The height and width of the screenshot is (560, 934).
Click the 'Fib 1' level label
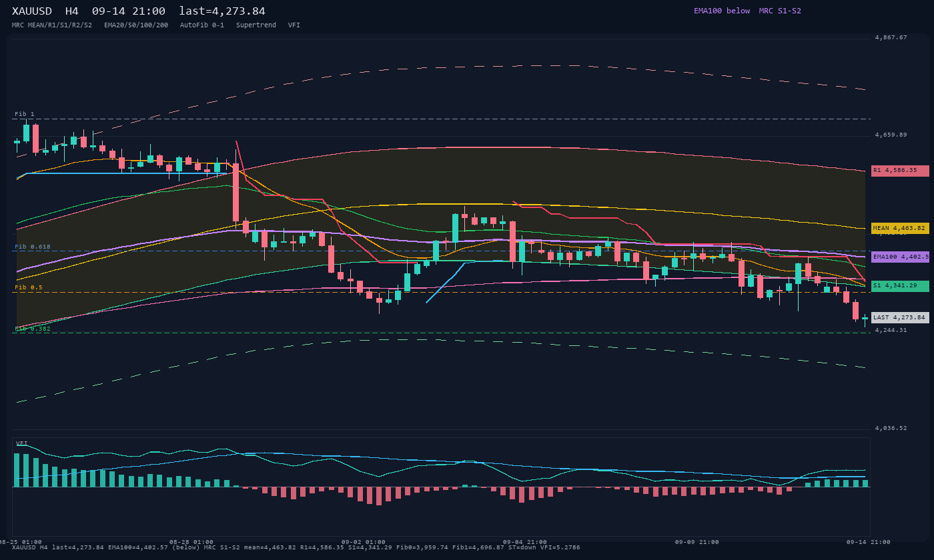[x=25, y=114]
